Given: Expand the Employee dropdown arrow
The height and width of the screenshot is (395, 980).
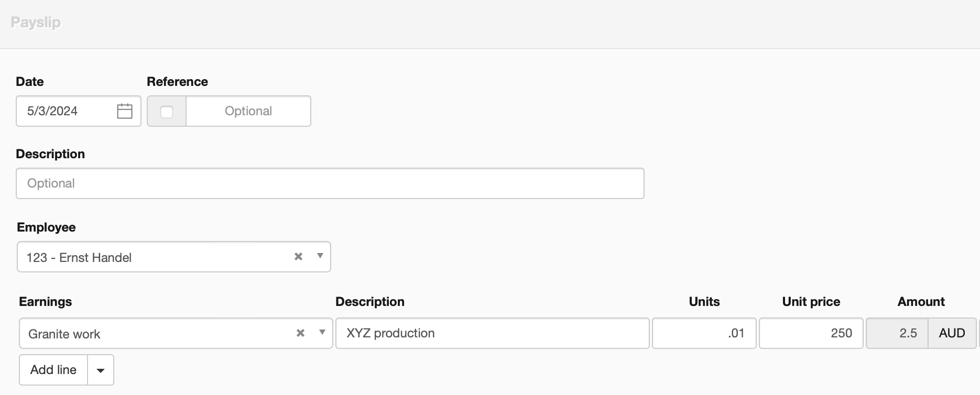Looking at the screenshot, I should pyautogui.click(x=320, y=256).
